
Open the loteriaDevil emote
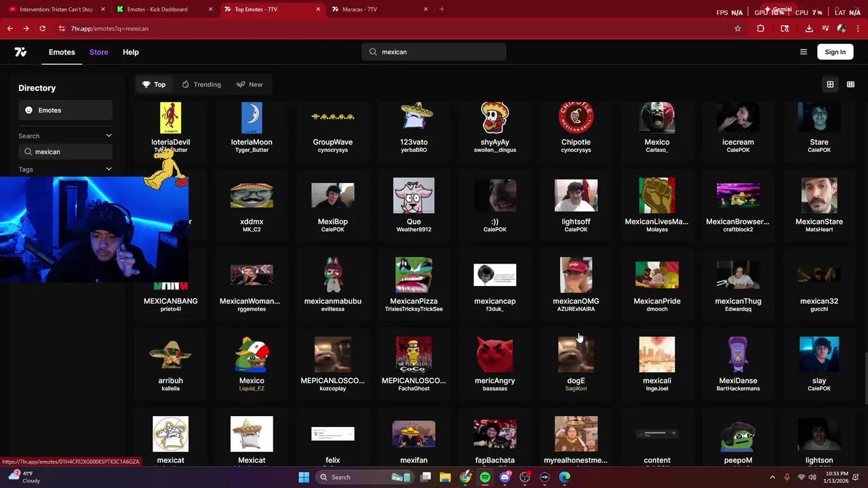(x=170, y=127)
